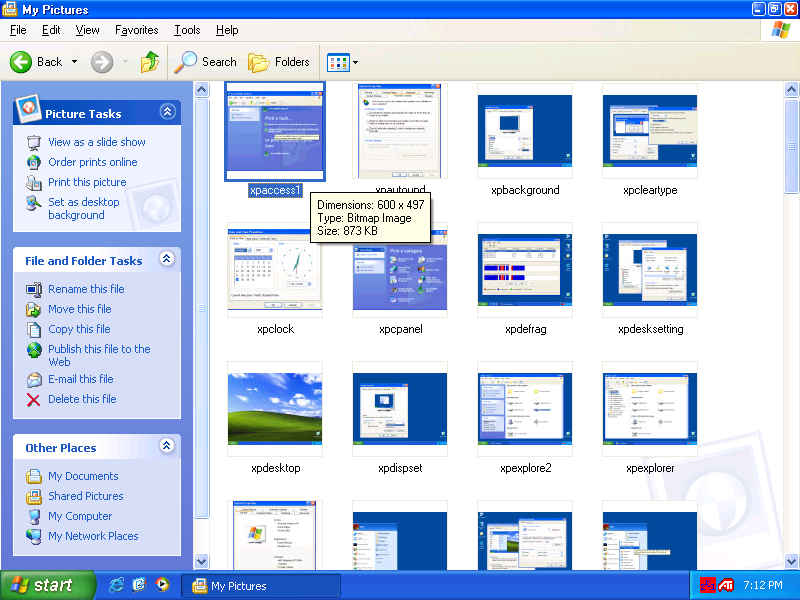Click the printer icon beside Print this picture

click(x=34, y=183)
